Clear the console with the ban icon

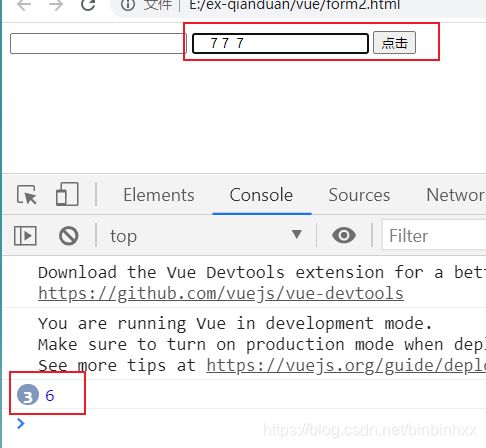[69, 236]
